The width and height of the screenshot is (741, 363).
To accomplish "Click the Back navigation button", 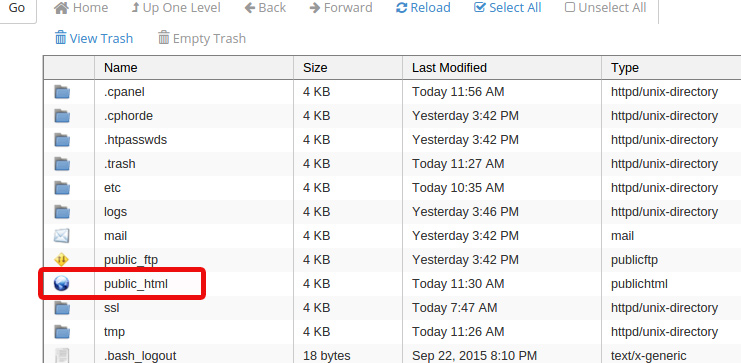I will pos(265,8).
